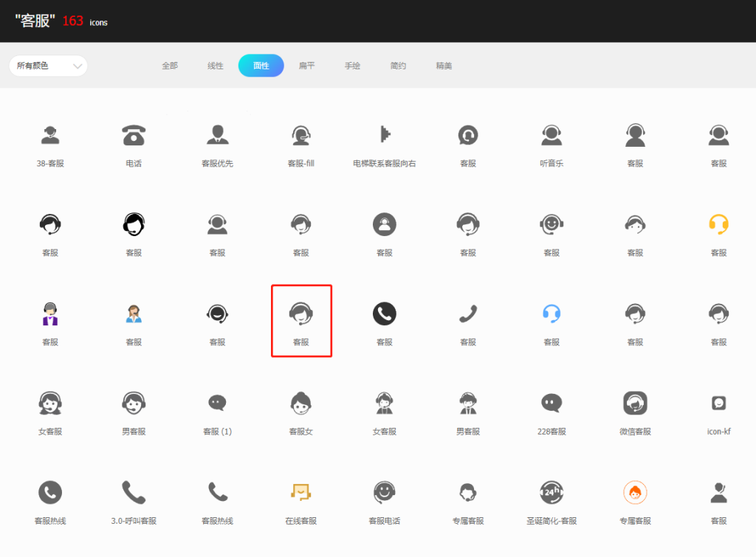Pick the 听音乐 headphone icon
This screenshot has height=557, width=756.
click(551, 135)
